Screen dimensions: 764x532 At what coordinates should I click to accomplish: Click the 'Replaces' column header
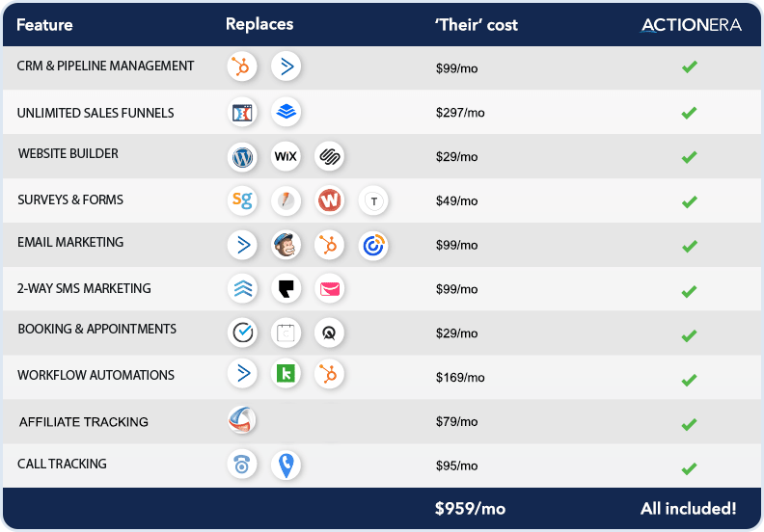pos(259,24)
